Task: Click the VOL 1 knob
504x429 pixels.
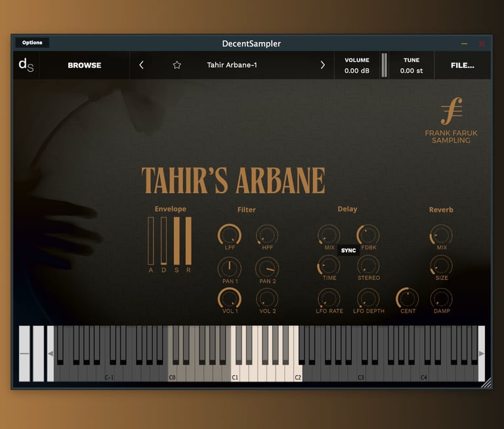Action: click(x=230, y=299)
